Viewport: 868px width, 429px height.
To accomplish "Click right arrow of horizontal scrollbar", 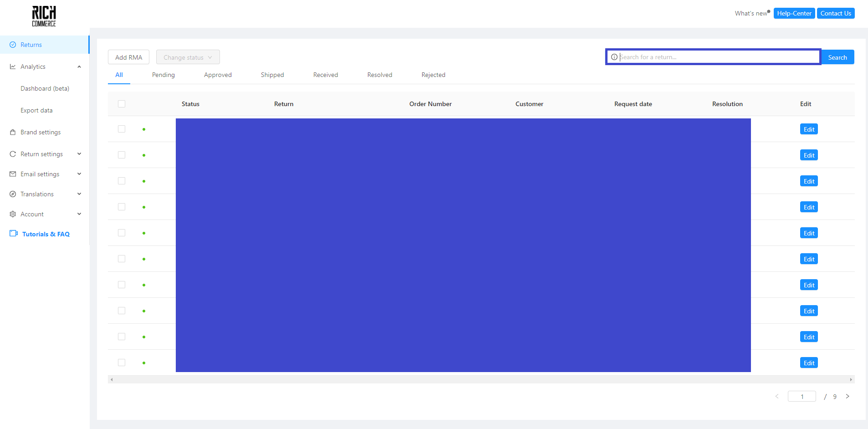I will [851, 379].
